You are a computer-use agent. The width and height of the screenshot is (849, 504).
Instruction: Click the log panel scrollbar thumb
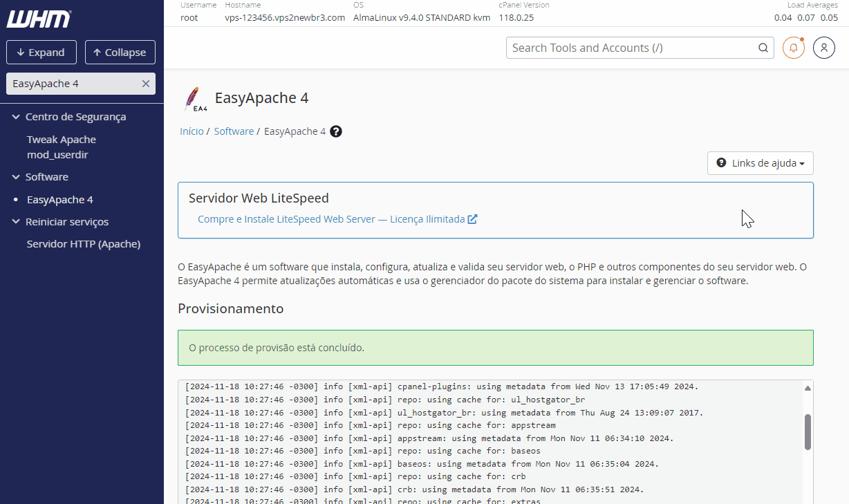(x=808, y=432)
